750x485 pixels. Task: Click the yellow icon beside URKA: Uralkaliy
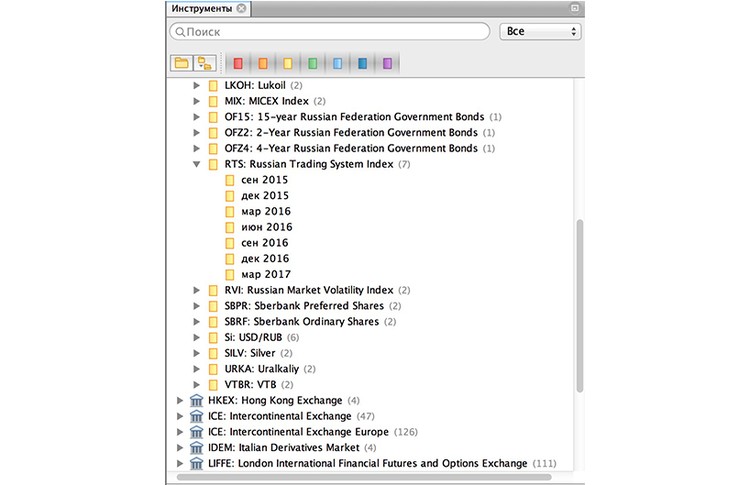[213, 369]
